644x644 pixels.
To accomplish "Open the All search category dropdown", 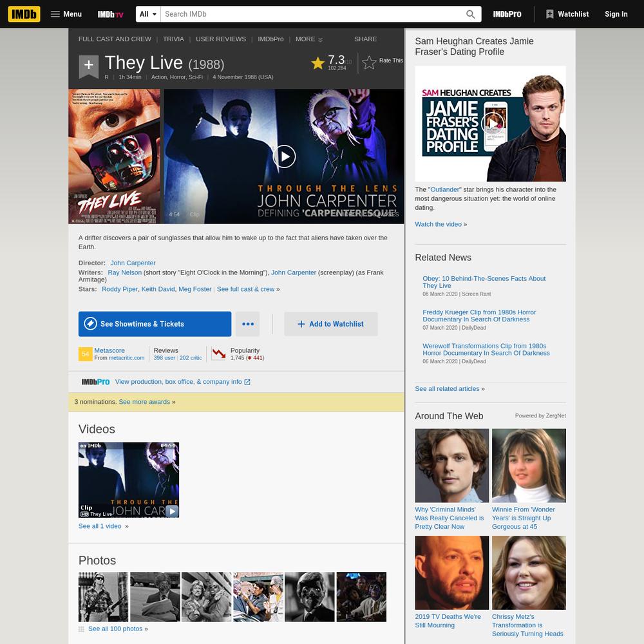I will coord(148,14).
